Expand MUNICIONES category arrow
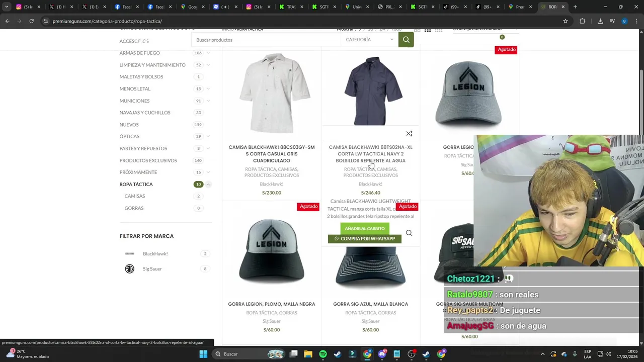Screen dimensions: 644x362 pyautogui.click(x=208, y=101)
